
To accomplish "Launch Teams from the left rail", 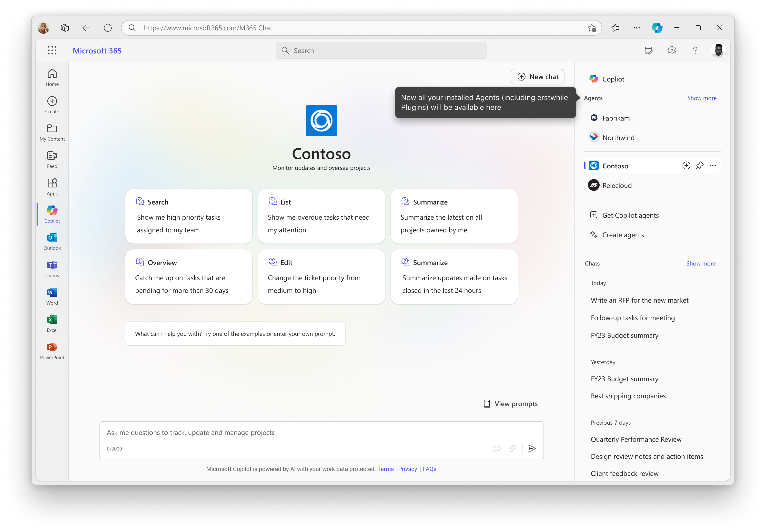I will [x=52, y=269].
